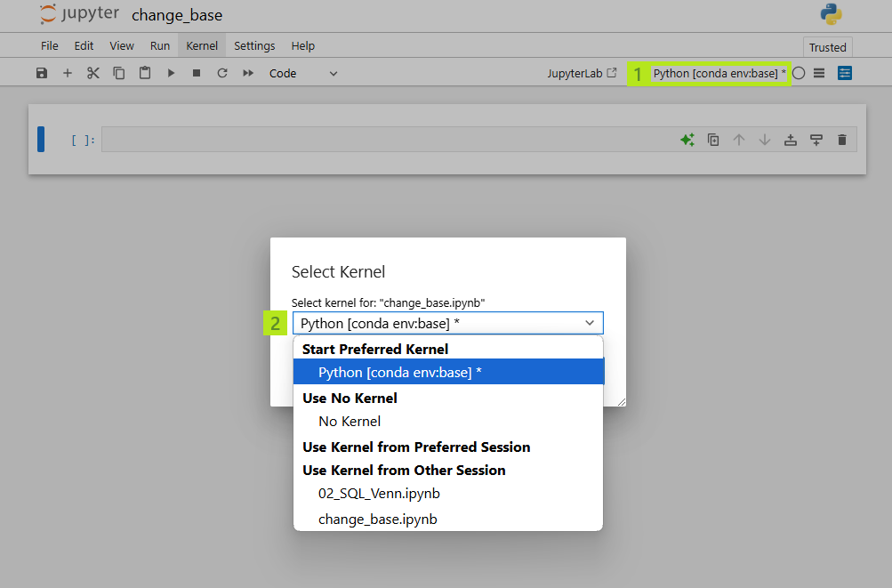The height and width of the screenshot is (588, 892).
Task: Toggle the blue property inspector icon
Action: (x=845, y=73)
